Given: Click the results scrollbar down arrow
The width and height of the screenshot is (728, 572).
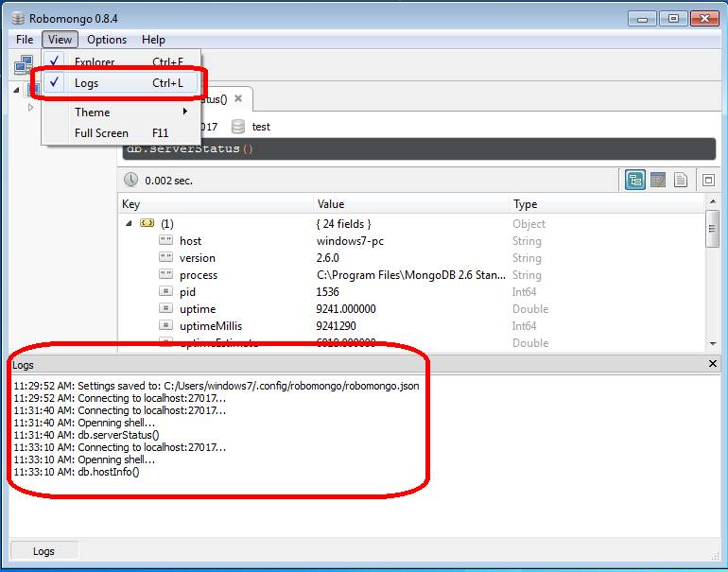Looking at the screenshot, I should click(x=712, y=342).
